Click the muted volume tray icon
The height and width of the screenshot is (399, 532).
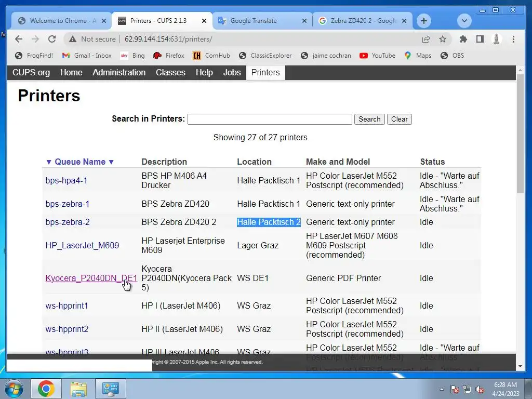(480, 390)
